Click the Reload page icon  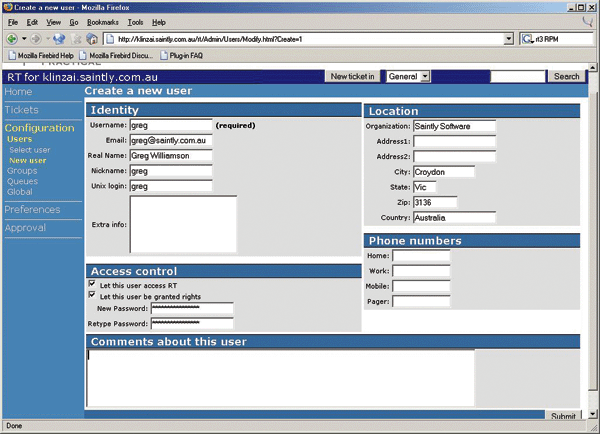[61, 39]
